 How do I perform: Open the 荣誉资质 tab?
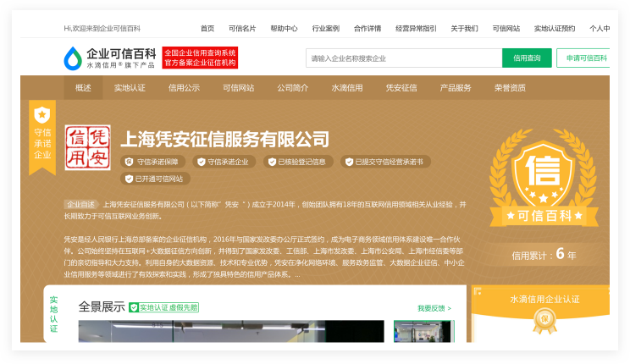[x=510, y=87]
